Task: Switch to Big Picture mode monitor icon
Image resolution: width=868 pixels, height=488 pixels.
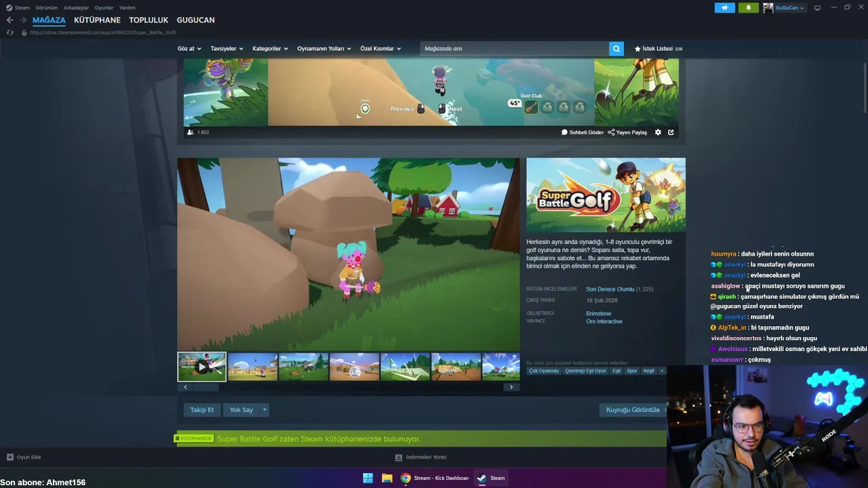Action: [817, 7]
